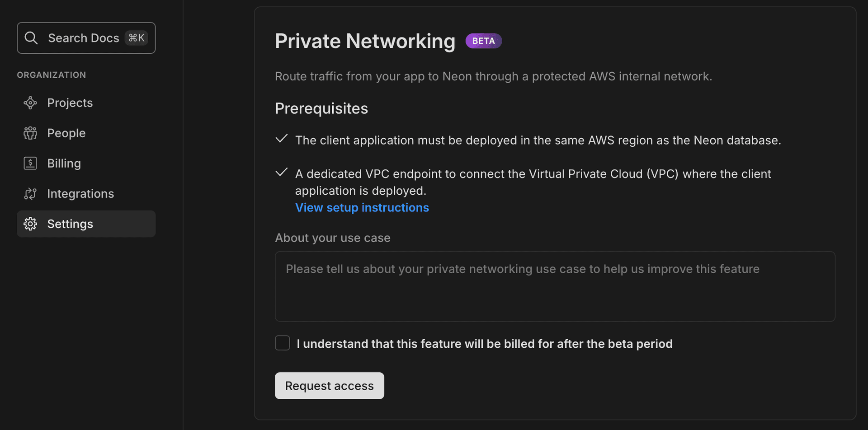
Task: Click the BETA badge next to Private Networking
Action: (x=483, y=41)
